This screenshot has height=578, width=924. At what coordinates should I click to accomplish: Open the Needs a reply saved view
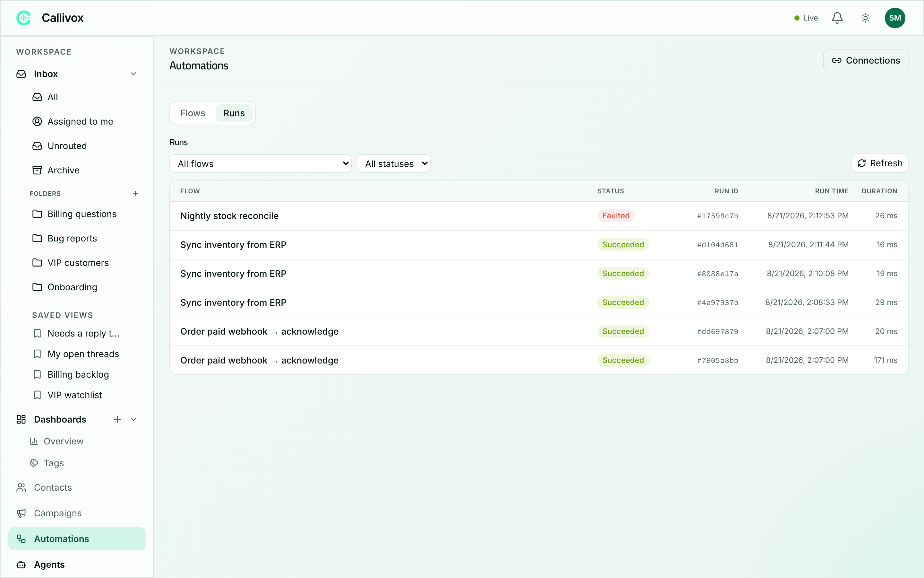(83, 334)
